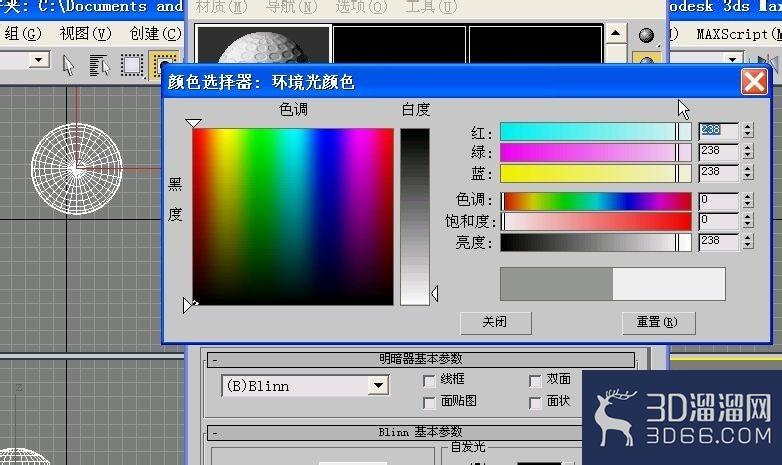The image size is (782, 465).
Task: Click the new light color swatch
Action: pos(669,284)
